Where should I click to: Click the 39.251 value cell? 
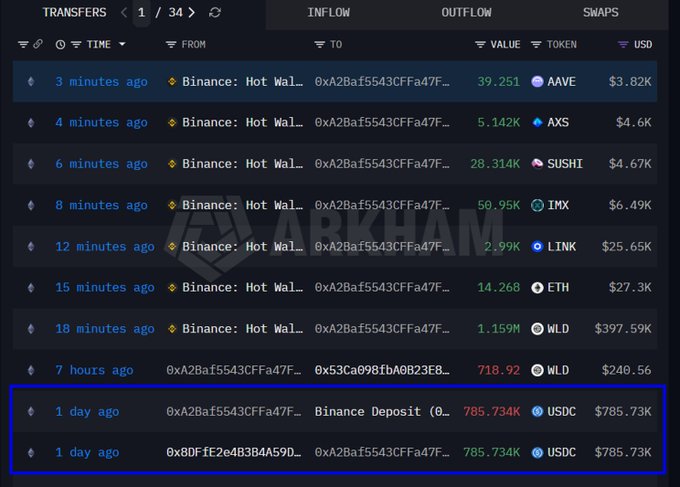[498, 82]
